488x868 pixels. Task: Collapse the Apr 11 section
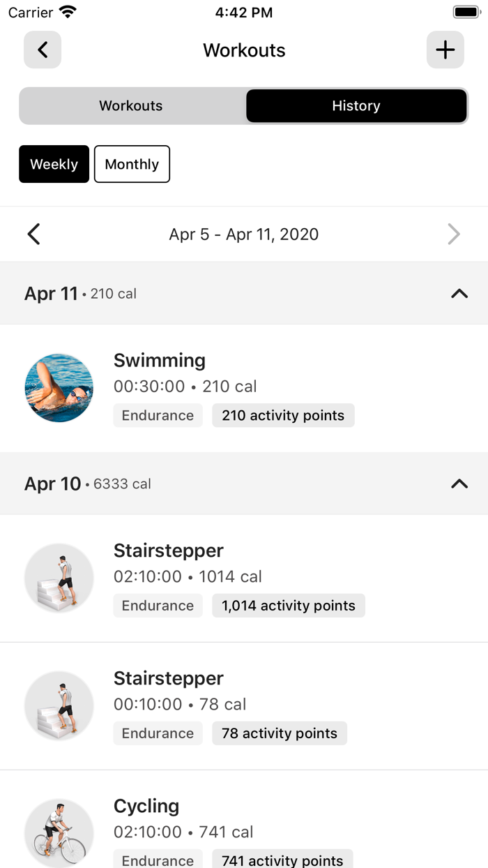coord(459,294)
